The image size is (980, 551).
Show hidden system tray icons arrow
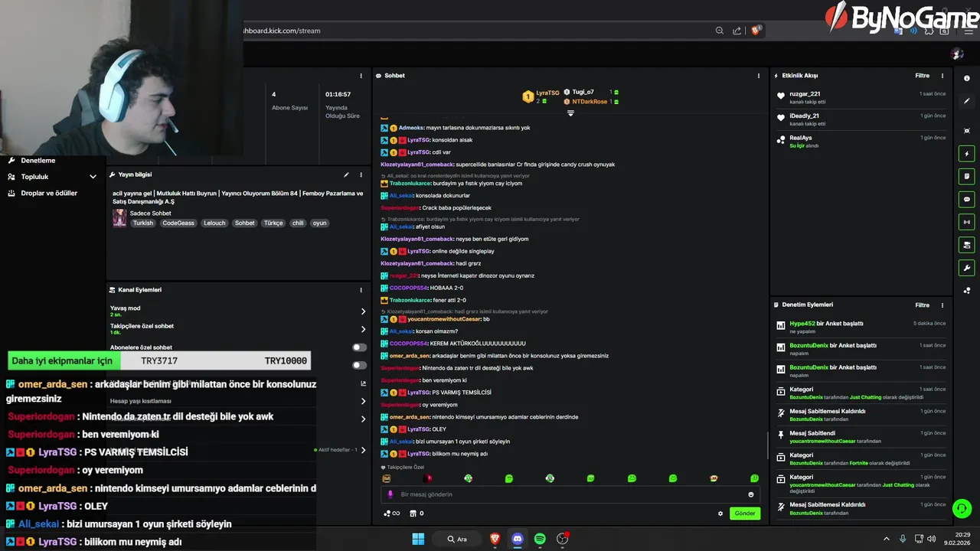pyautogui.click(x=887, y=539)
